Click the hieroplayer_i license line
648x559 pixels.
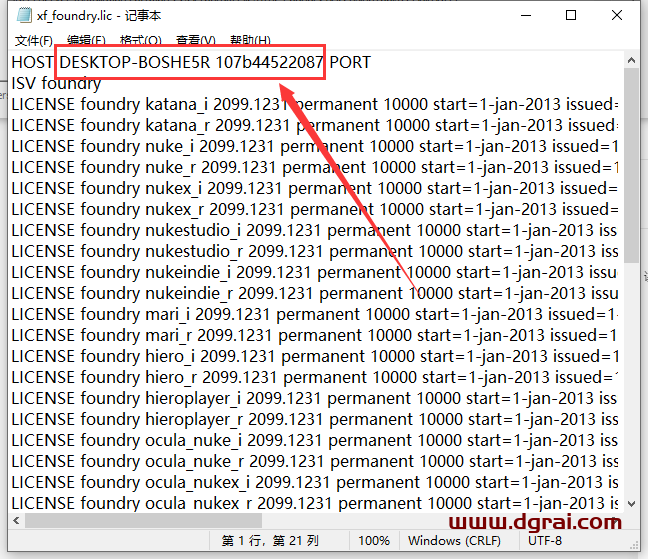[x=315, y=399]
